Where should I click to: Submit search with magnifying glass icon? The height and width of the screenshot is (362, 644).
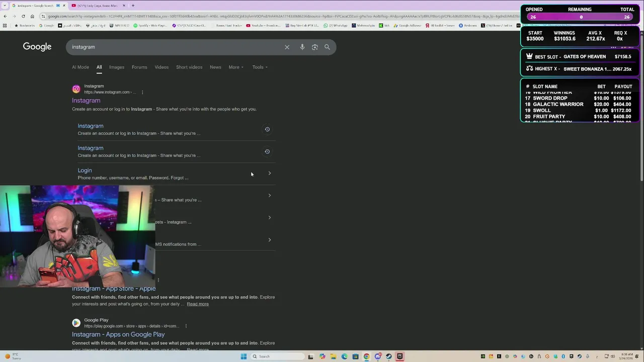tap(327, 47)
